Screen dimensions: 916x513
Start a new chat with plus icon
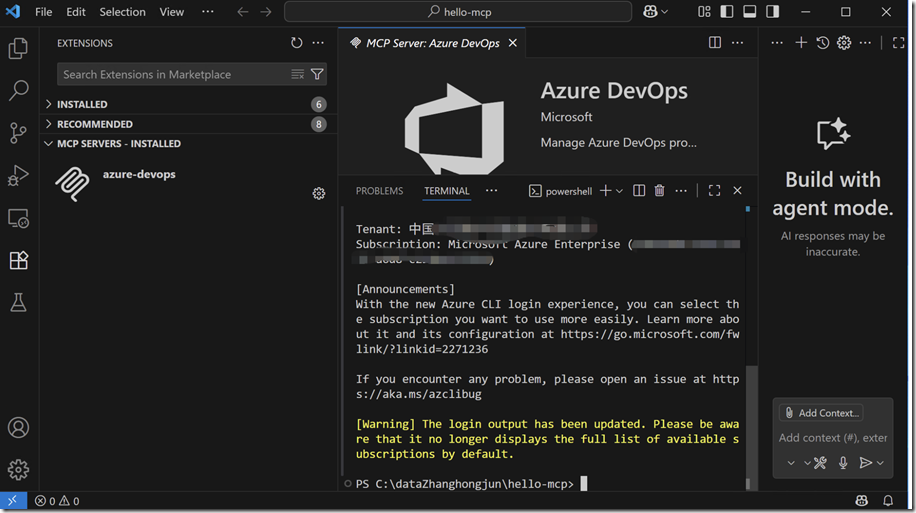[801, 43]
